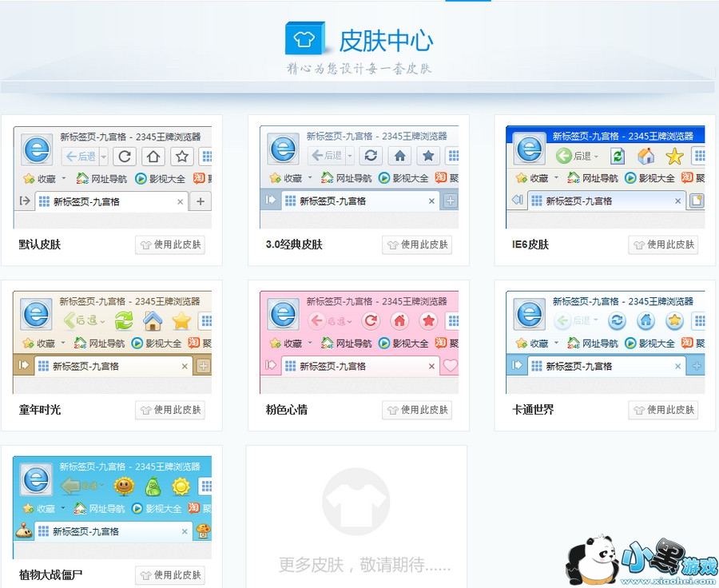Click the sidebar toggle icon in 3.0经典皮肤 tab bar

[x=271, y=200]
